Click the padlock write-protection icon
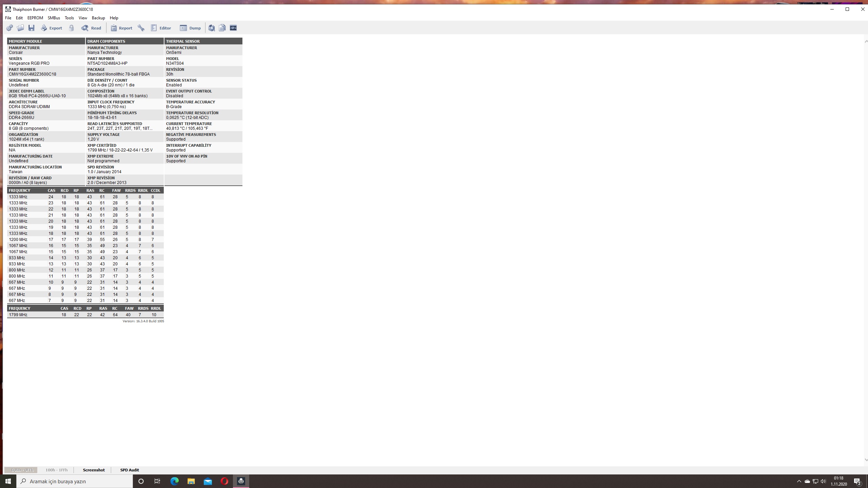The height and width of the screenshot is (488, 868). click(x=72, y=28)
